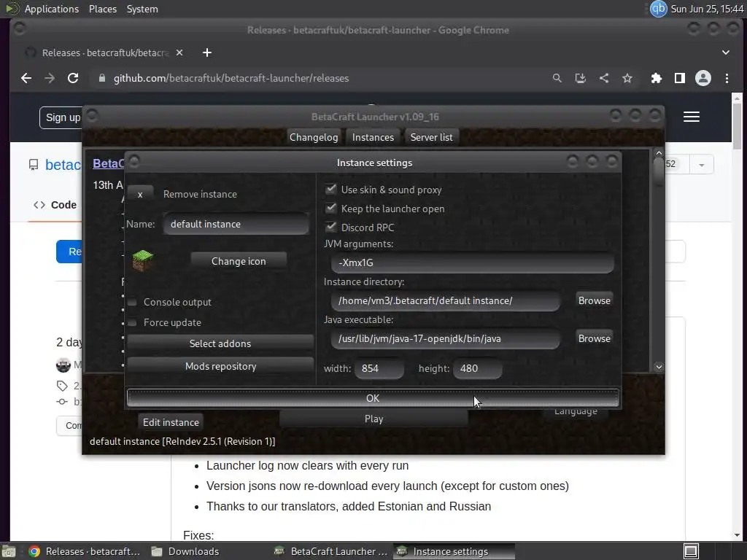Switch to the Releases Chrome taskbar item
This screenshot has width=747, height=560.
click(85, 551)
